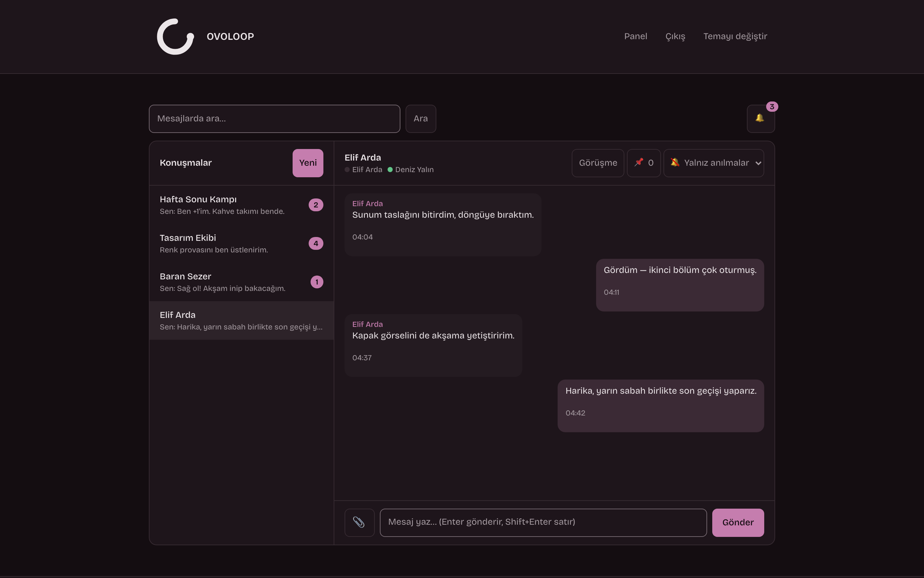
Task: Click Çıkış to log out
Action: (675, 36)
